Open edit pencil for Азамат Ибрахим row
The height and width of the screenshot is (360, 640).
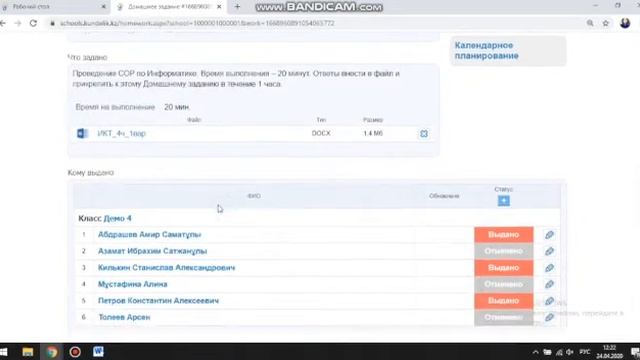tap(549, 251)
